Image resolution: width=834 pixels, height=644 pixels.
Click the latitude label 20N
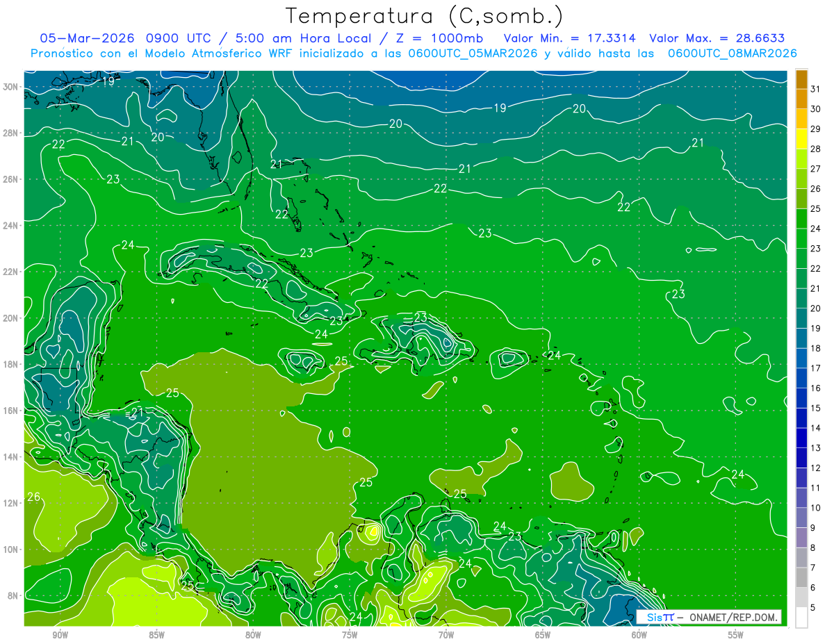tap(11, 318)
